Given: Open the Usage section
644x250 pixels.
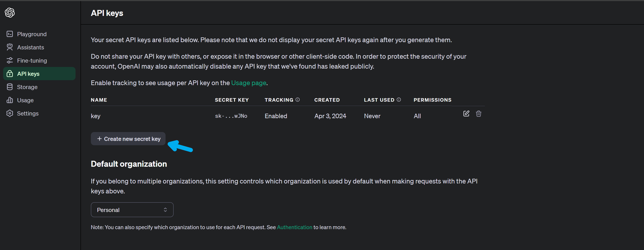Looking at the screenshot, I should pos(25,100).
